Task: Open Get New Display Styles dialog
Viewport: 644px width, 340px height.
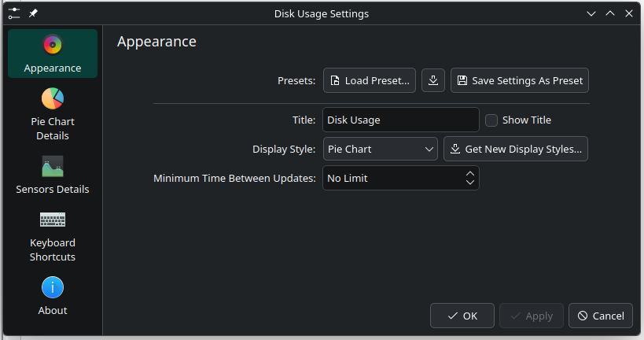Action: [516, 149]
